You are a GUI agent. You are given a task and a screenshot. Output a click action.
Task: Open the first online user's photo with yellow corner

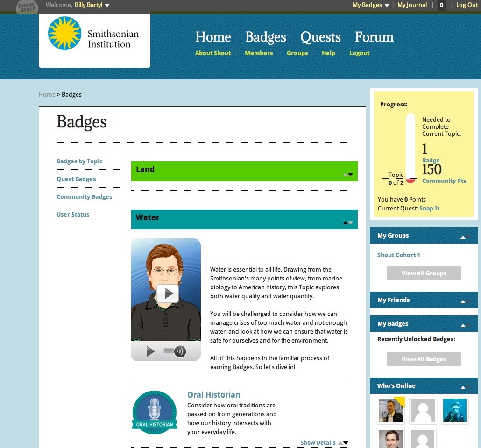(391, 410)
